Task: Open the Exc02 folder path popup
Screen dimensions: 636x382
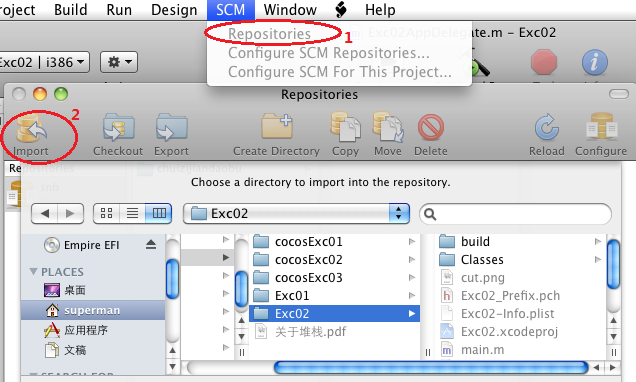Action: (296, 213)
